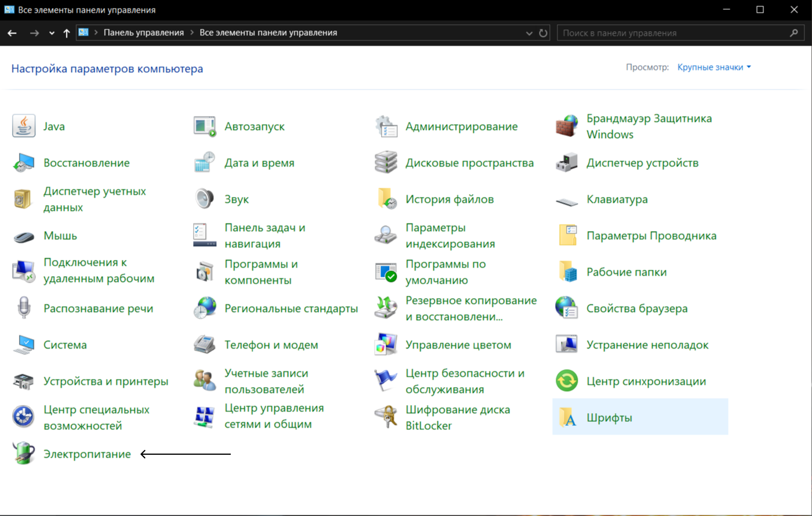Open Подключения к удаленным рабочим link

point(99,270)
